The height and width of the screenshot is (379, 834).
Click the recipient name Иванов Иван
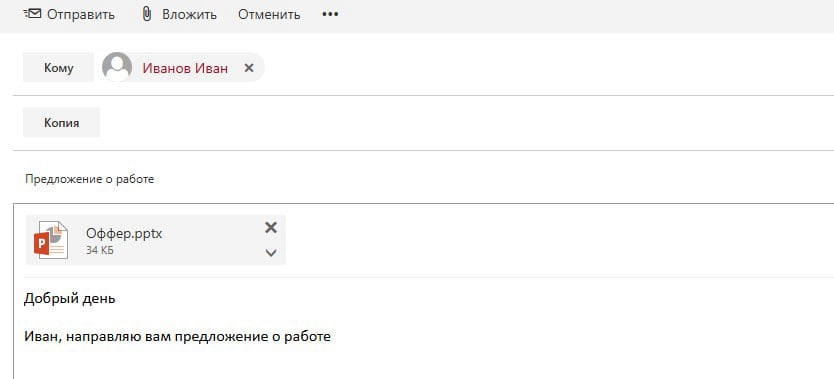(185, 68)
